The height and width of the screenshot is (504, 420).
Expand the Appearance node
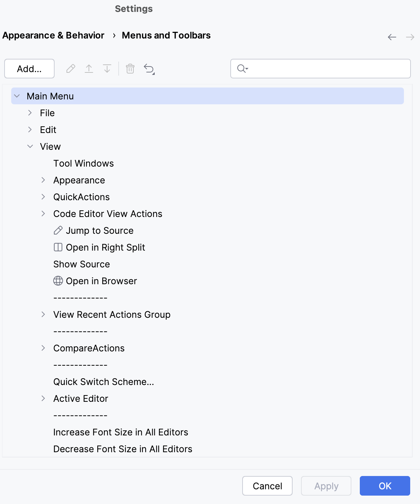43,180
